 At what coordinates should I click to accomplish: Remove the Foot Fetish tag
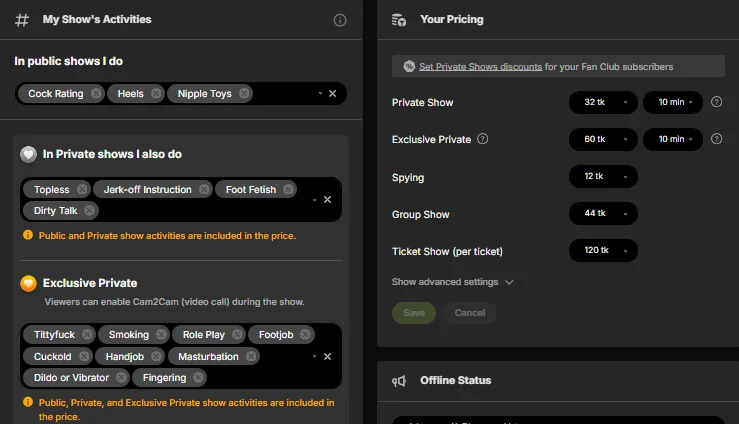pyautogui.click(x=288, y=189)
